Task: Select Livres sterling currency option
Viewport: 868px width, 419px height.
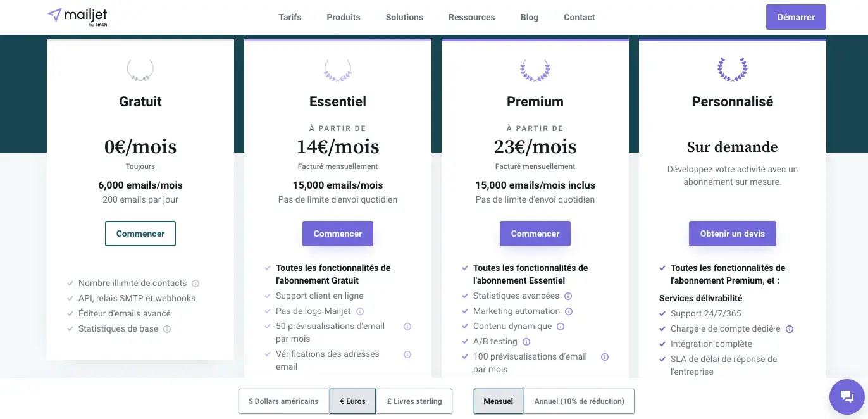Action: [x=414, y=401]
